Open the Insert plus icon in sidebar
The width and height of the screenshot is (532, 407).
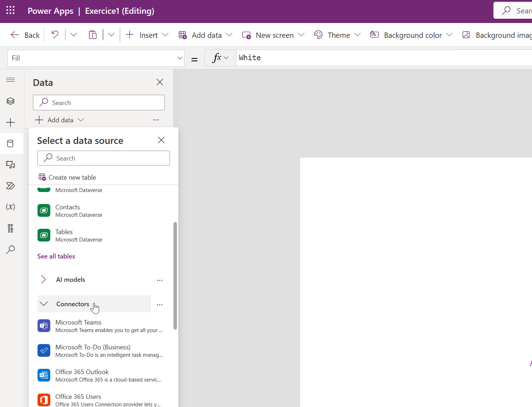(11, 122)
